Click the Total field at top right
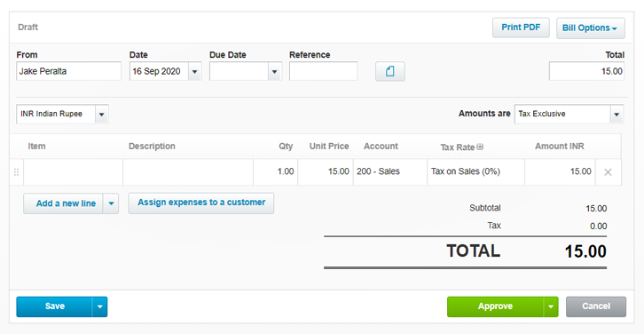The height and width of the screenshot is (334, 644). pyautogui.click(x=586, y=71)
